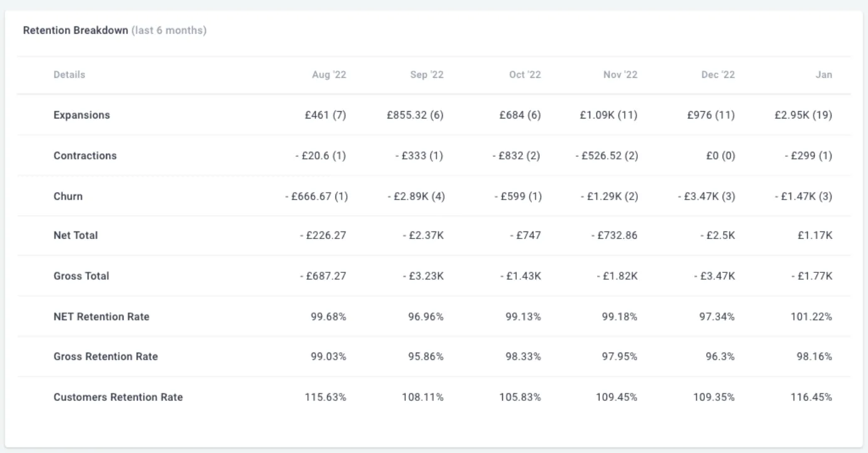Click the 116.45% customers retention value

click(812, 397)
